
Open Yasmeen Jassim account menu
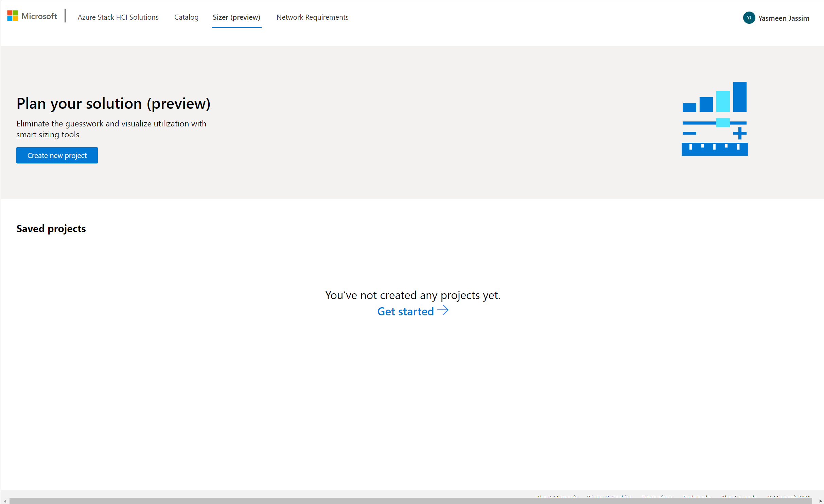point(783,18)
